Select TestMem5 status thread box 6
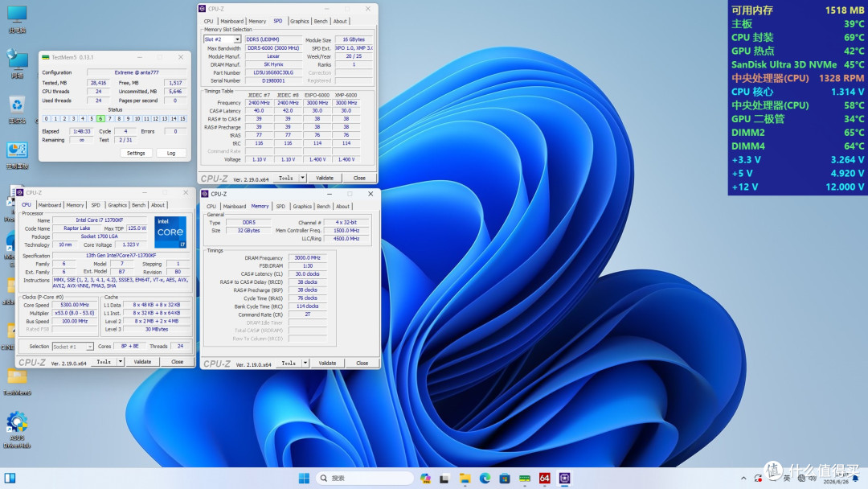This screenshot has height=489, width=868. [x=100, y=118]
